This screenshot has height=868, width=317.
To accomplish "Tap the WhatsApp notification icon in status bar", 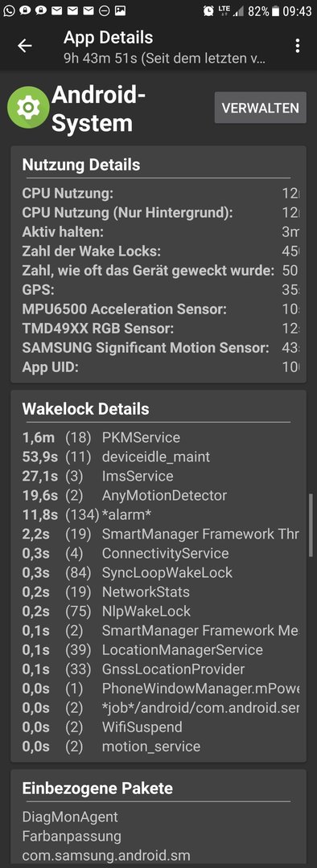I will tap(8, 10).
